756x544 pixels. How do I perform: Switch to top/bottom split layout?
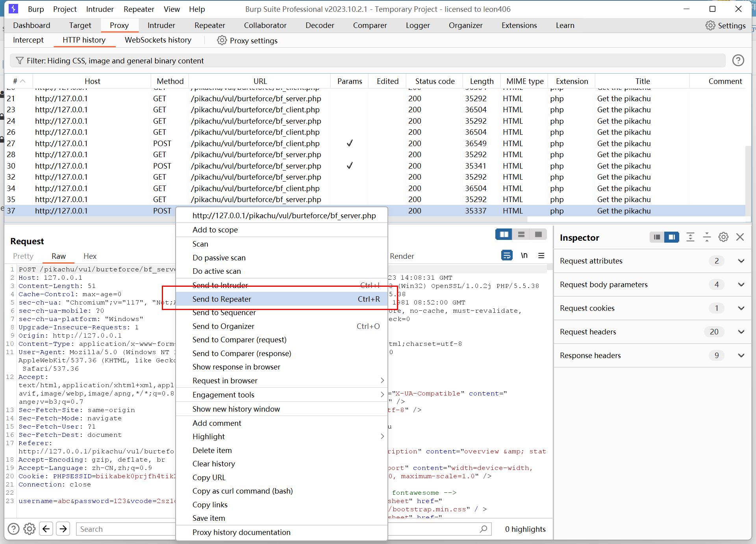(521, 235)
